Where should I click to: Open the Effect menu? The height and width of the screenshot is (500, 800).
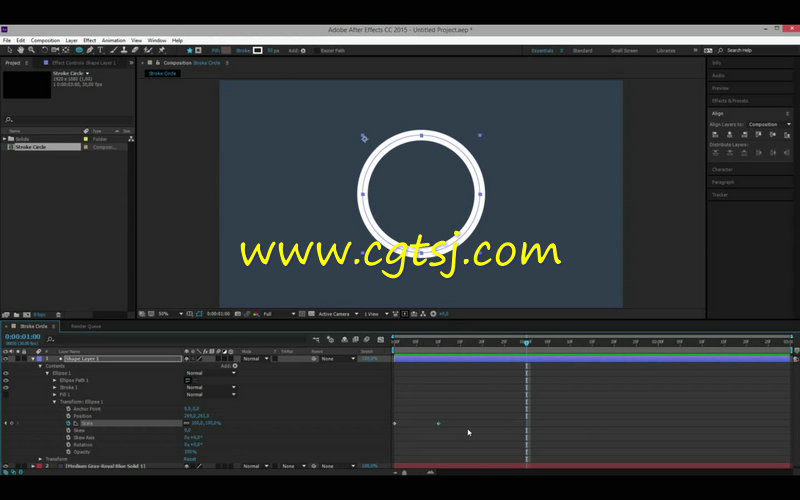[89, 40]
